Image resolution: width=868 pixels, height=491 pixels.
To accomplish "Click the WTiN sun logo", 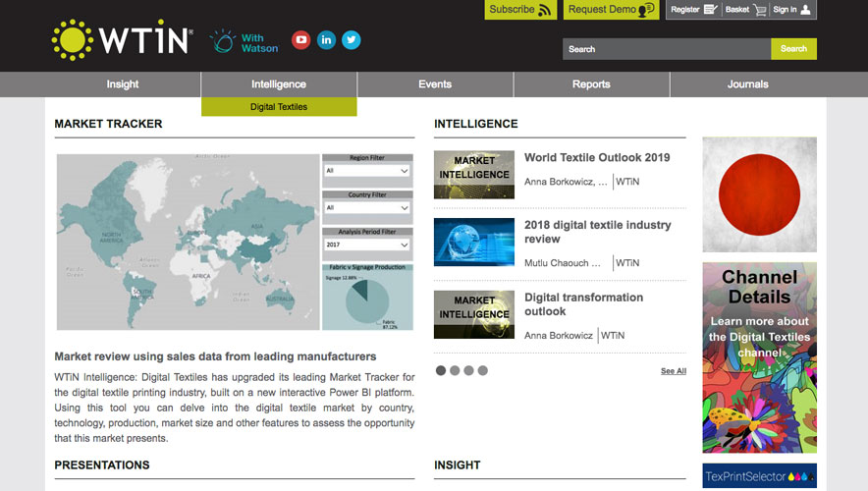I will (123, 40).
